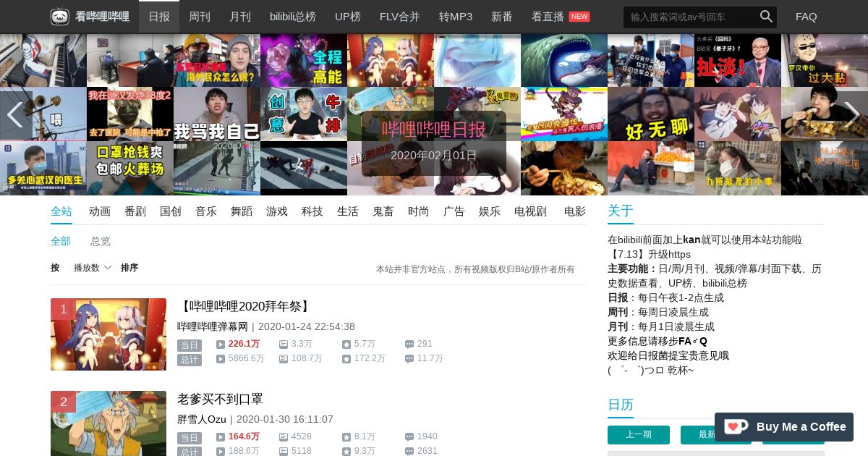This screenshot has height=456, width=868.
Task: Select the 娱乐 category tab
Action: click(490, 211)
